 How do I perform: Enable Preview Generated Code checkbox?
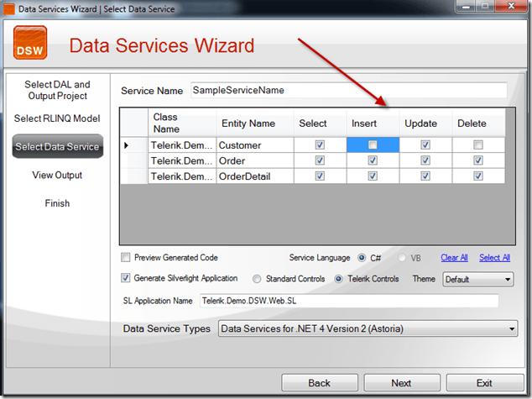pos(126,257)
